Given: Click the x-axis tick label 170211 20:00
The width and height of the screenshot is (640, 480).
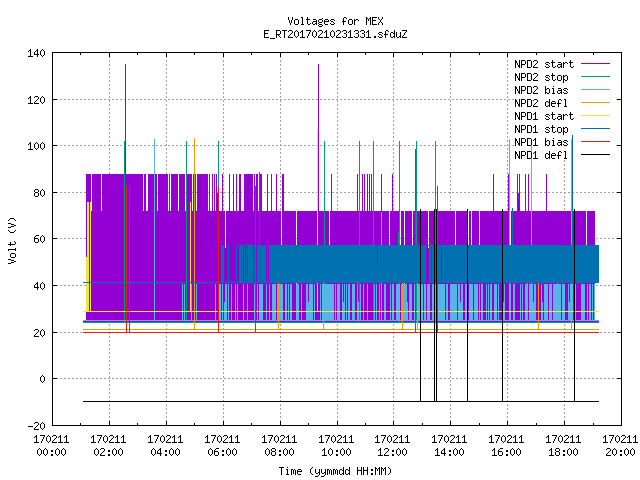Looking at the screenshot, I should pos(620,445).
